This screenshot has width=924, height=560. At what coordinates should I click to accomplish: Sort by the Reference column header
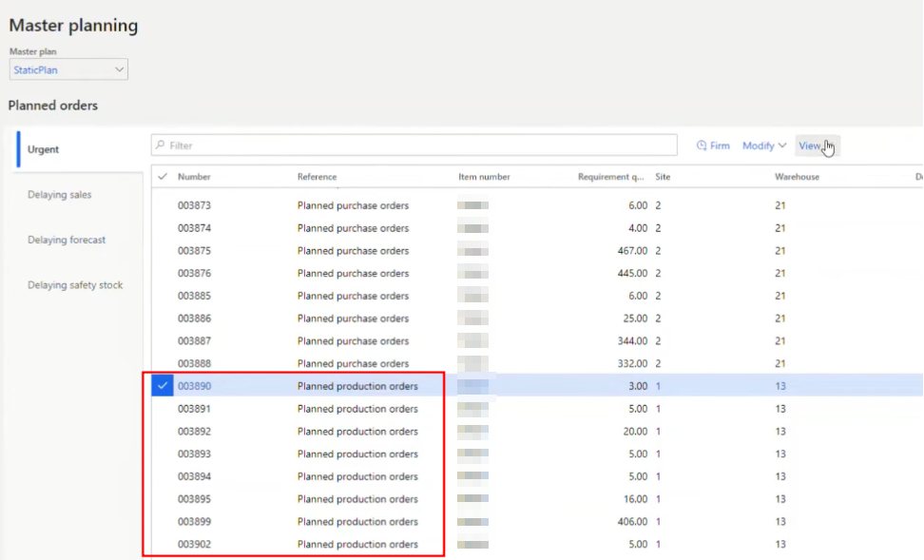coord(318,177)
